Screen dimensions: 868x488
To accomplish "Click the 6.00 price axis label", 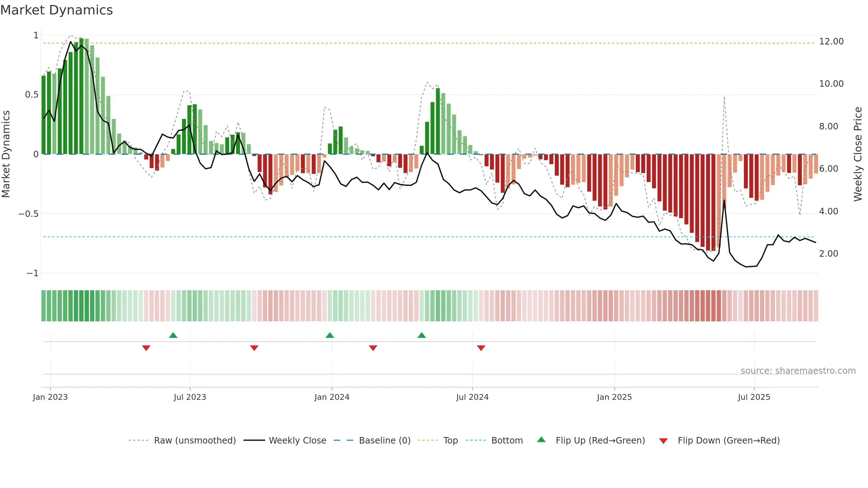I will point(829,169).
